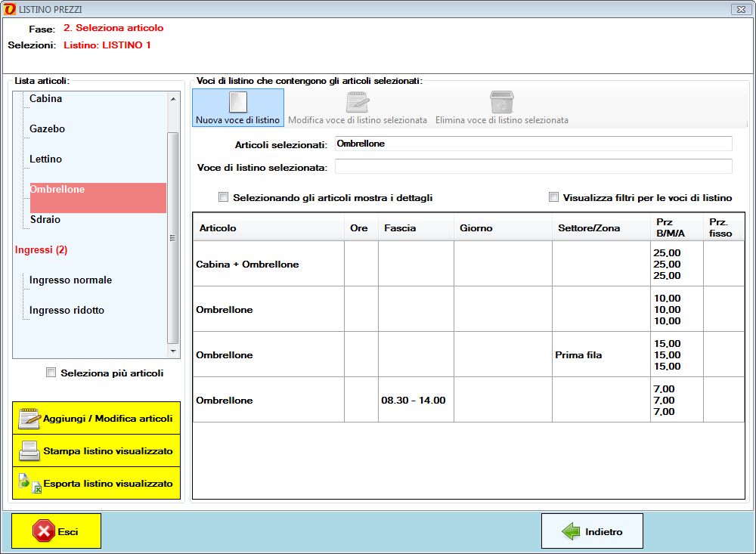Click the 25,00 price cell
This screenshot has height=554, width=756.
pyautogui.click(x=677, y=264)
